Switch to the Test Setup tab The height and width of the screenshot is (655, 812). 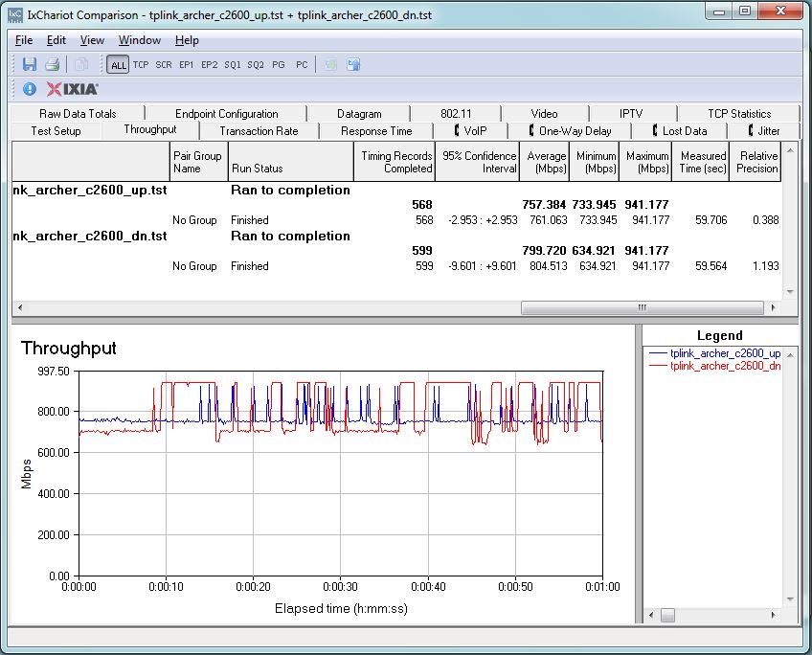pos(56,131)
